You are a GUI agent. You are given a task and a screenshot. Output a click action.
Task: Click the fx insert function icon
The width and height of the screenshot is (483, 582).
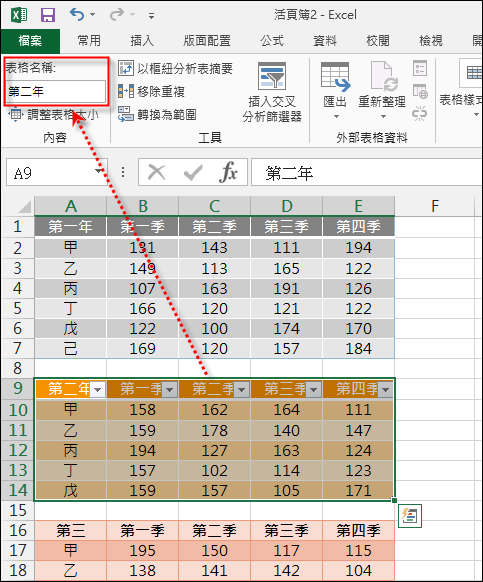pos(228,173)
